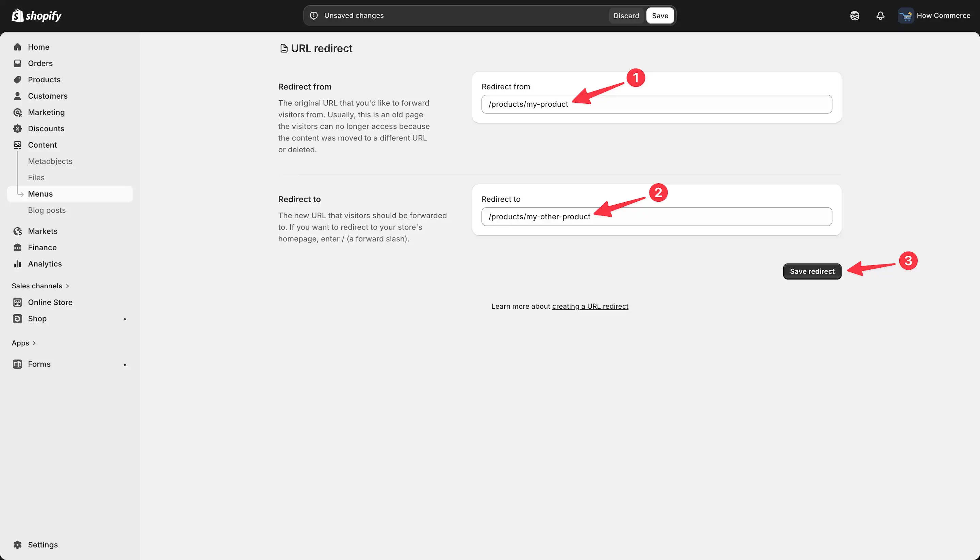
Task: Click the Analytics bar chart icon
Action: click(17, 264)
